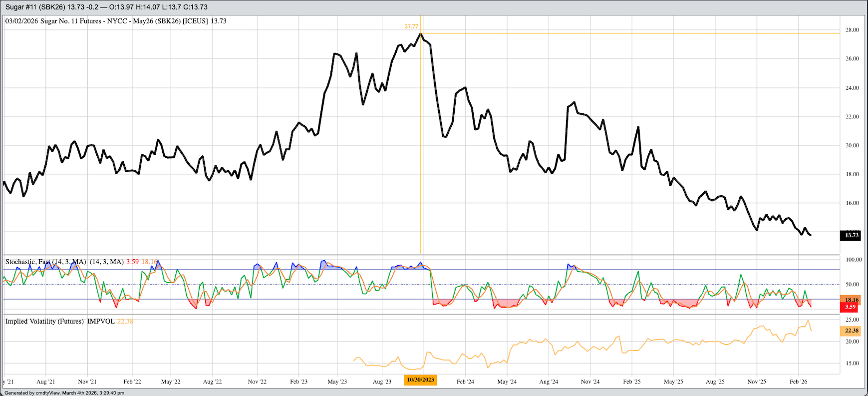Viewport: 868px width, 396px height.
Task: Click the May '25 time axis label
Action: [x=673, y=382]
